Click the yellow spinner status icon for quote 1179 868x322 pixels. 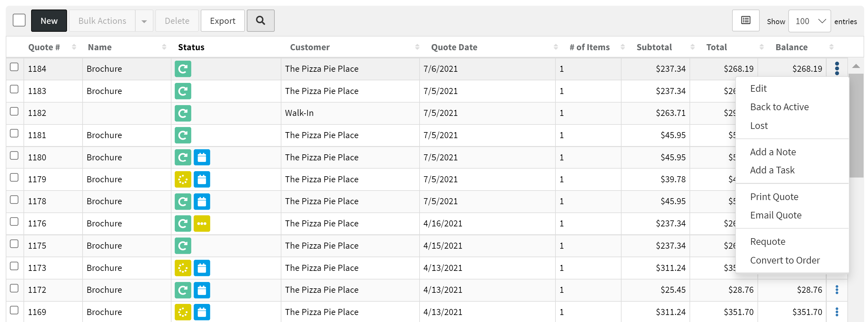[183, 179]
